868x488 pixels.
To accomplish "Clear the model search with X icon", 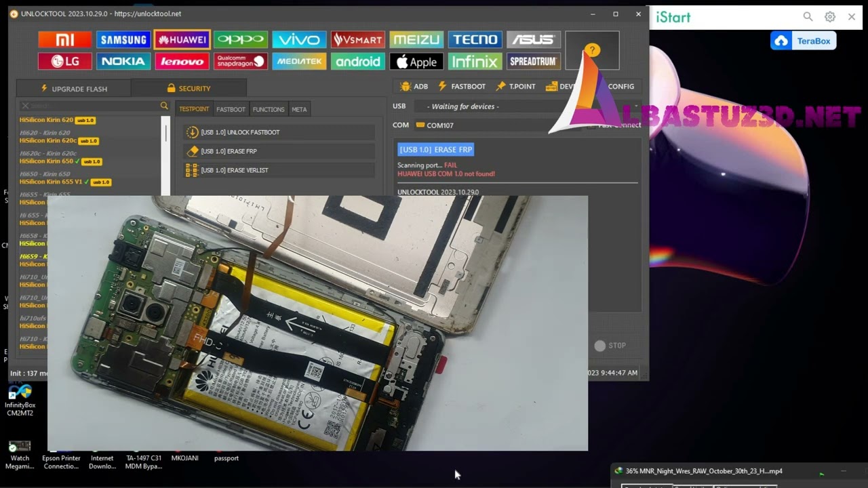I will pos(25,106).
